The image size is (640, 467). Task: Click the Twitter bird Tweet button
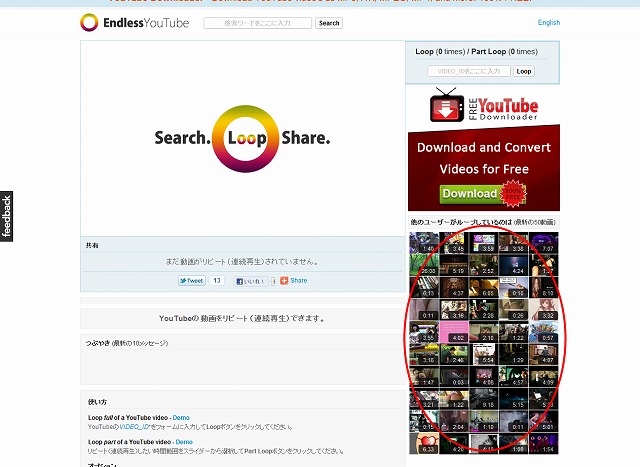(192, 281)
